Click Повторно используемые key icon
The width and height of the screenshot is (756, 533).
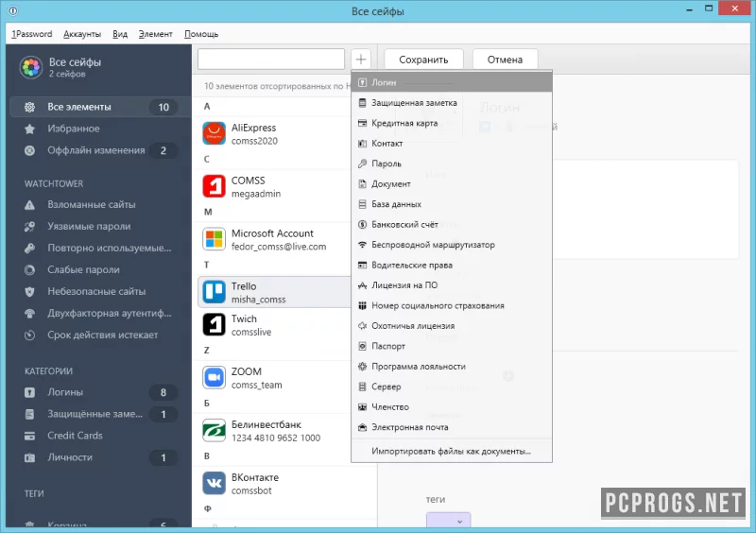30,249
